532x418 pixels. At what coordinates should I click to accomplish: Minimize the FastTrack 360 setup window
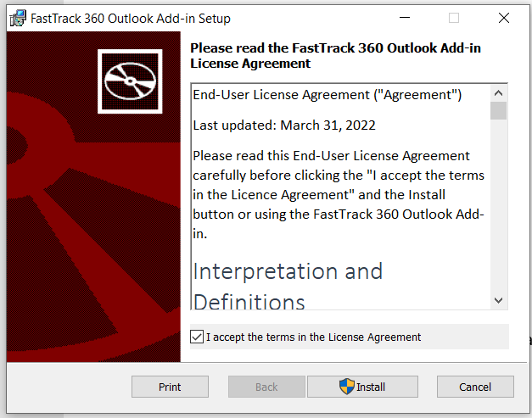click(405, 18)
